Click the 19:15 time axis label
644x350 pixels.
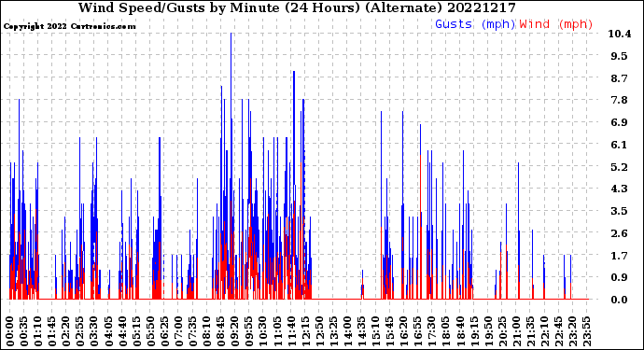point(474,331)
